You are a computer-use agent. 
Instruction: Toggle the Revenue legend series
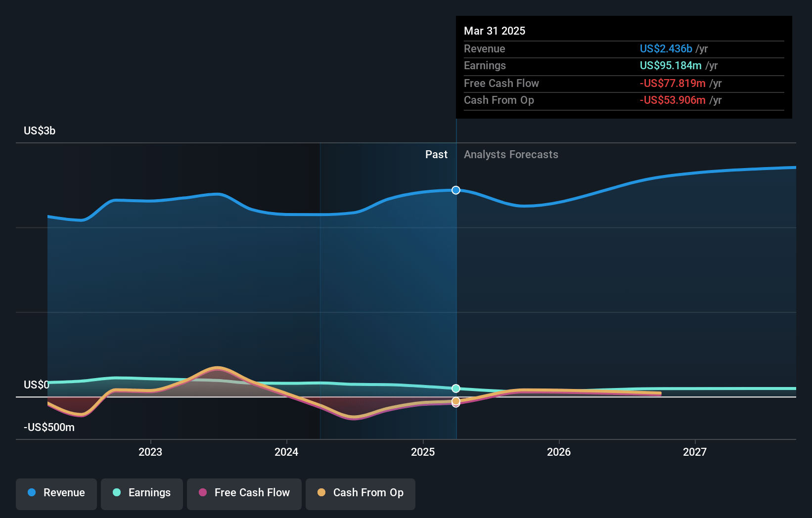(56, 494)
